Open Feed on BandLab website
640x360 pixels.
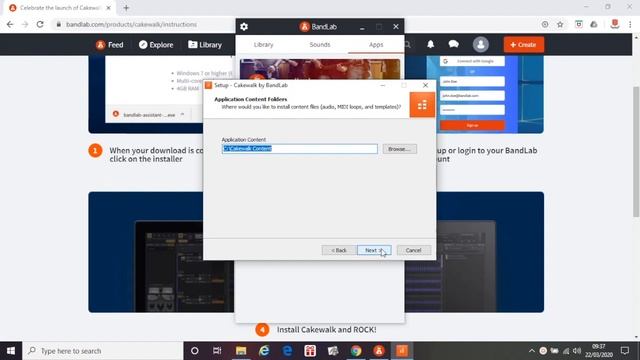pyautogui.click(x=110, y=45)
